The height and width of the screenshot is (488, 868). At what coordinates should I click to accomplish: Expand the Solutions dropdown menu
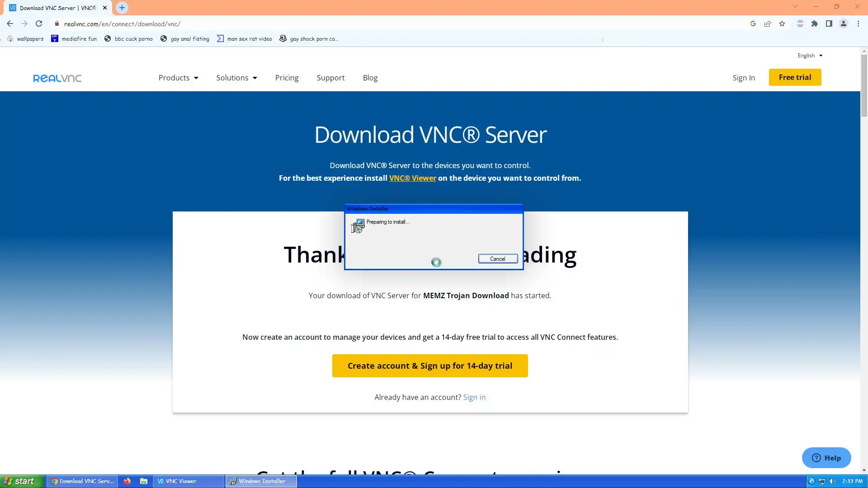click(236, 78)
